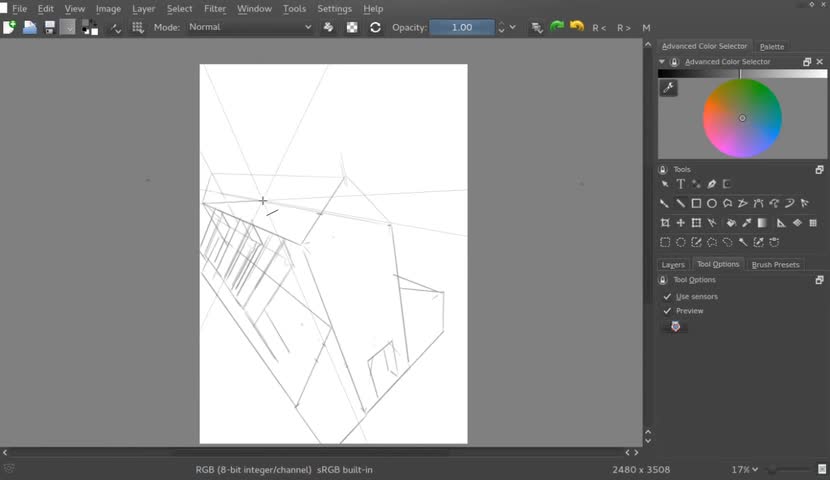This screenshot has width=830, height=480.
Task: Open the gradient swatch chooser in toolbar
Action: [x=68, y=27]
